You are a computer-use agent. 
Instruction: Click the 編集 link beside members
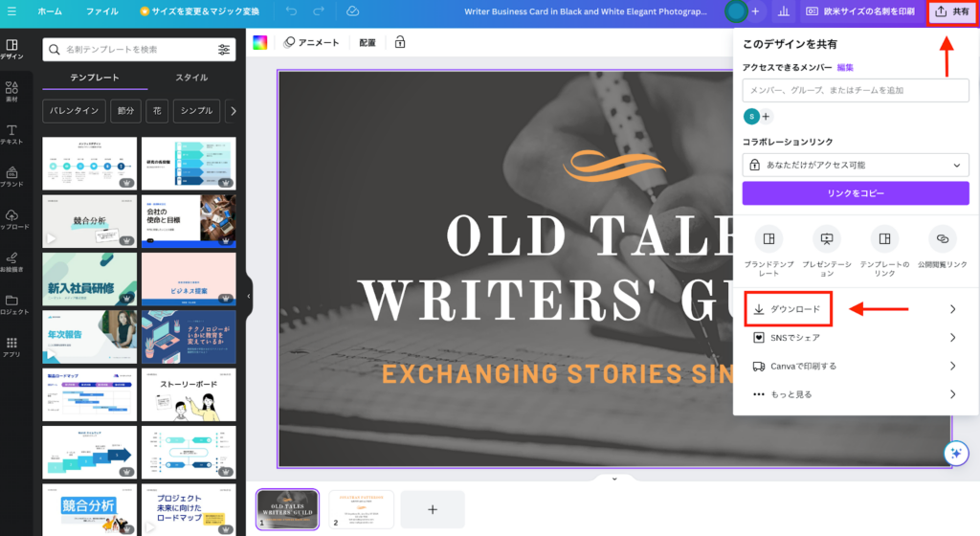pos(845,68)
